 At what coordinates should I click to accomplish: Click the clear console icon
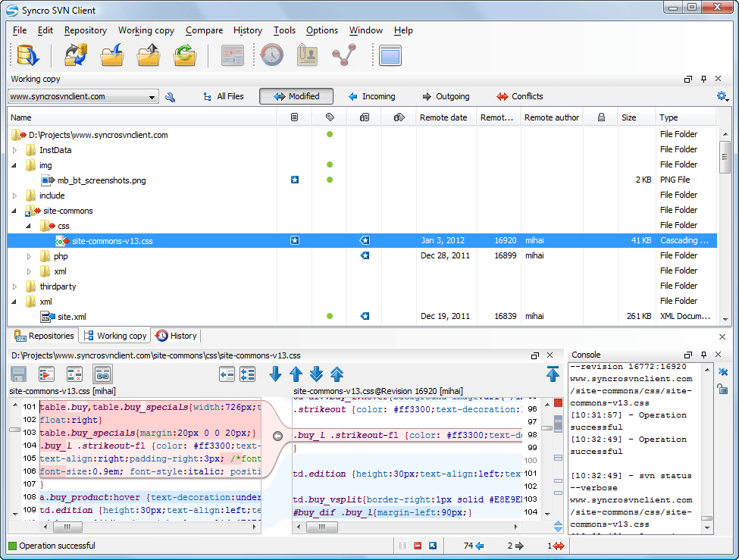pyautogui.click(x=723, y=372)
